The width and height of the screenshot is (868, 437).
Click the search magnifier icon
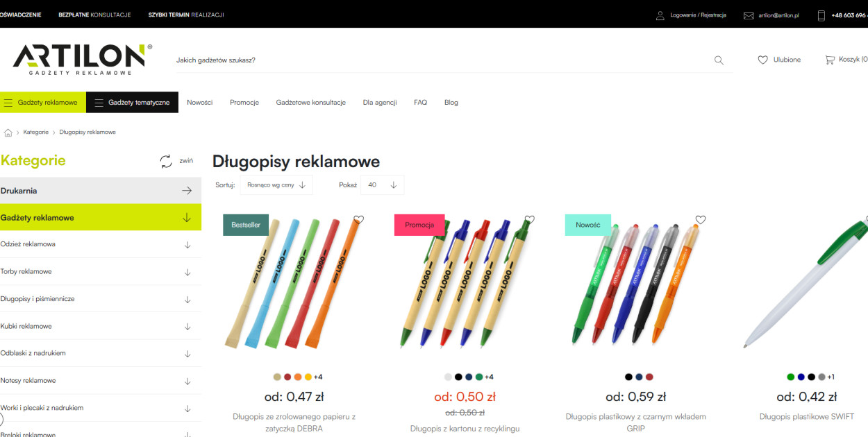(719, 60)
